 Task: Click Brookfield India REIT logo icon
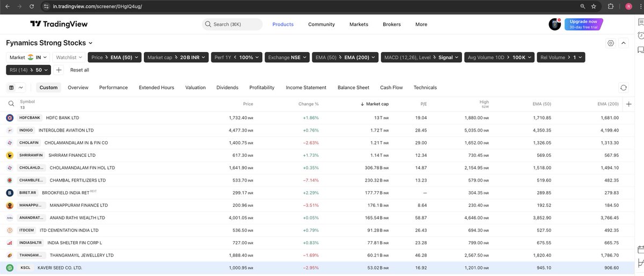pyautogui.click(x=10, y=192)
